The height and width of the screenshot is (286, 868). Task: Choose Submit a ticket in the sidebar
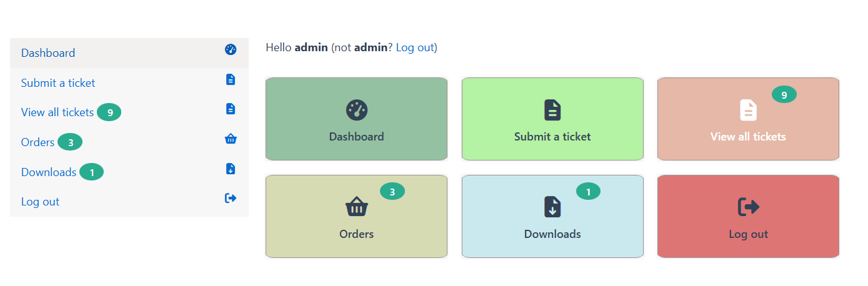58,83
